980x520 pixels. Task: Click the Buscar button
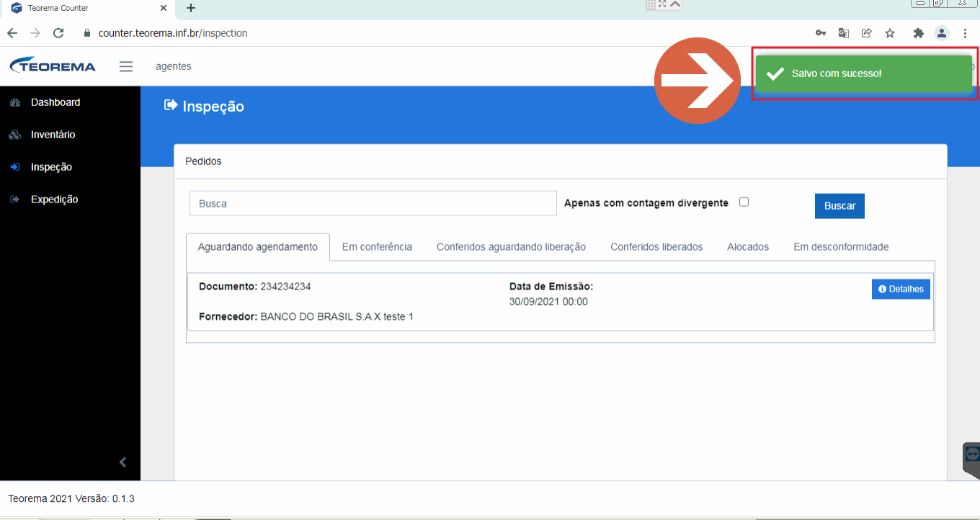click(x=839, y=206)
